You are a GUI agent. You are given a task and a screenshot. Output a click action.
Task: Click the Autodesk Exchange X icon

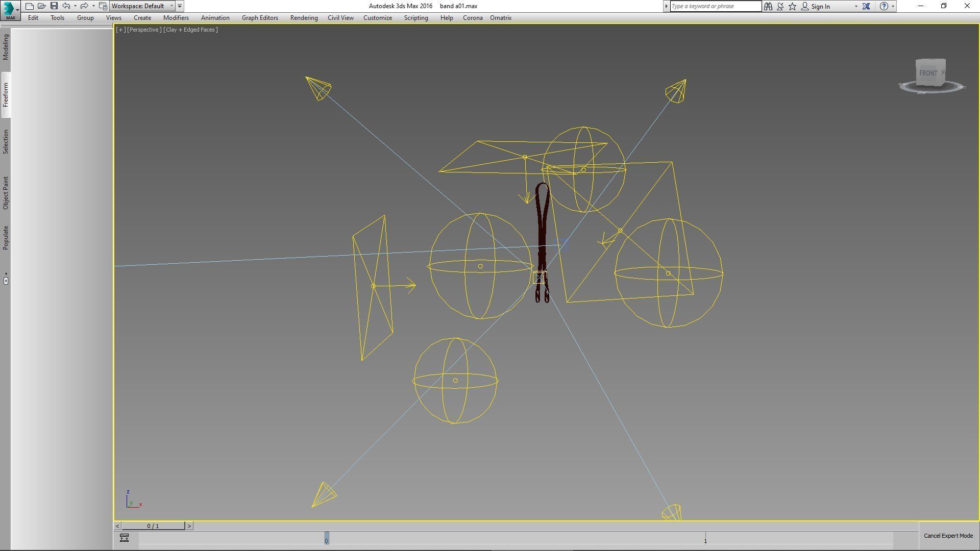866,6
